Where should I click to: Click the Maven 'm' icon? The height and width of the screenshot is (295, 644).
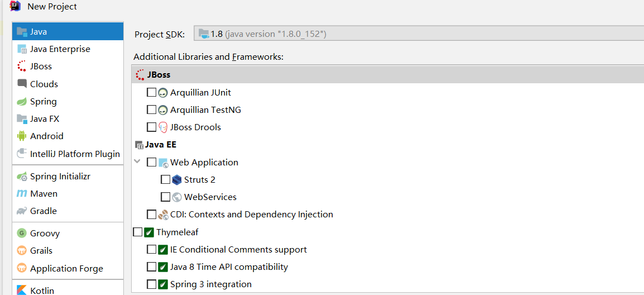pos(22,193)
